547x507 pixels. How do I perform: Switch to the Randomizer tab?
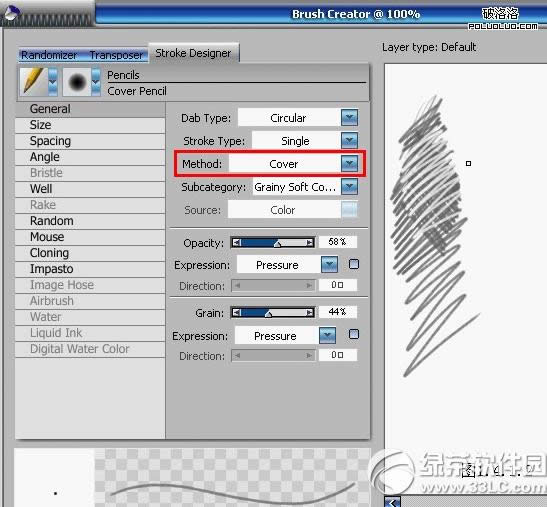click(x=49, y=55)
